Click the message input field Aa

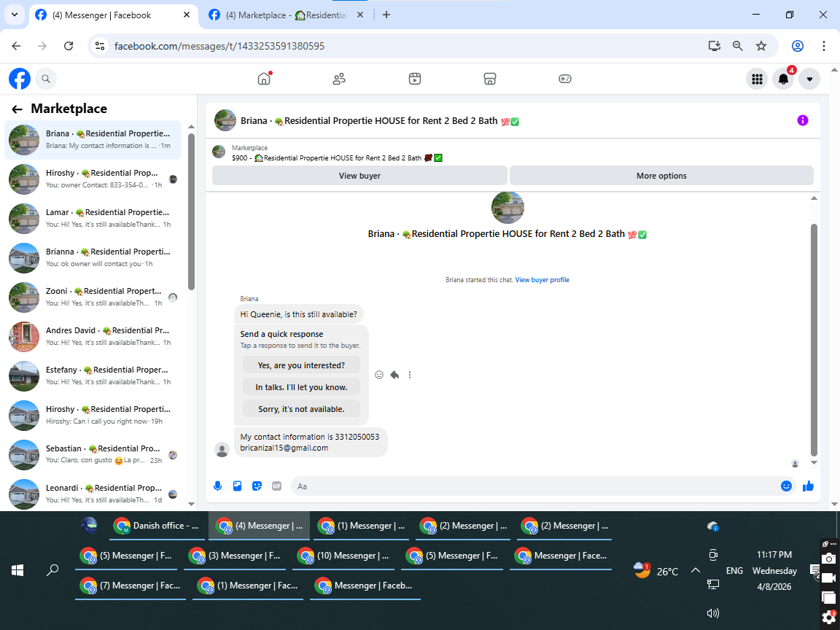[536, 486]
